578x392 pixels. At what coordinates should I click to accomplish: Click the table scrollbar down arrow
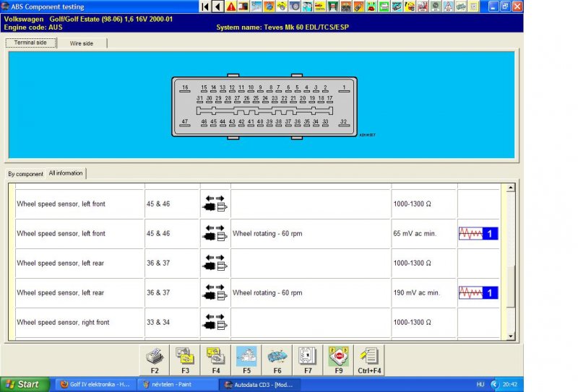(x=511, y=336)
